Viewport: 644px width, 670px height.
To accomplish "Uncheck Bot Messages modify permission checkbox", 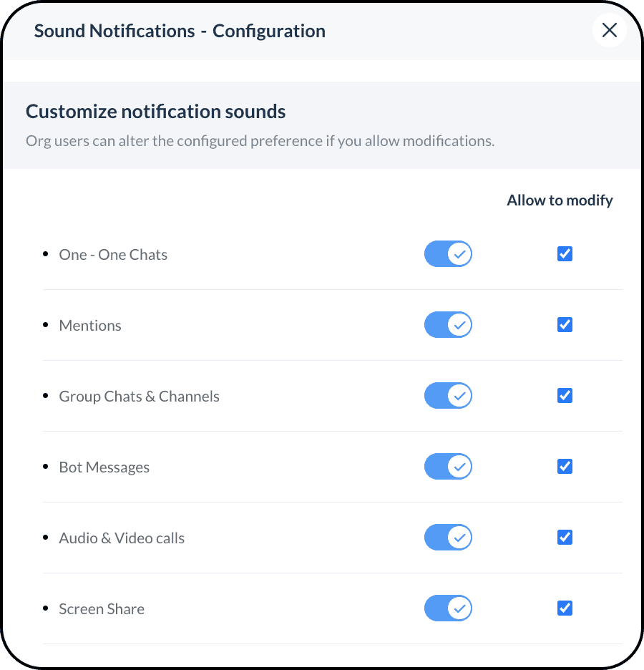I will point(565,467).
